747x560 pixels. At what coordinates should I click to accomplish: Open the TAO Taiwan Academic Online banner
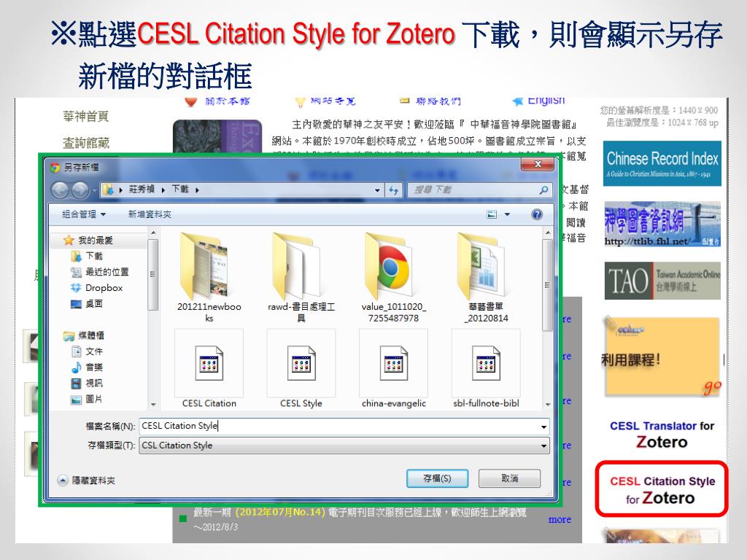pos(662,281)
